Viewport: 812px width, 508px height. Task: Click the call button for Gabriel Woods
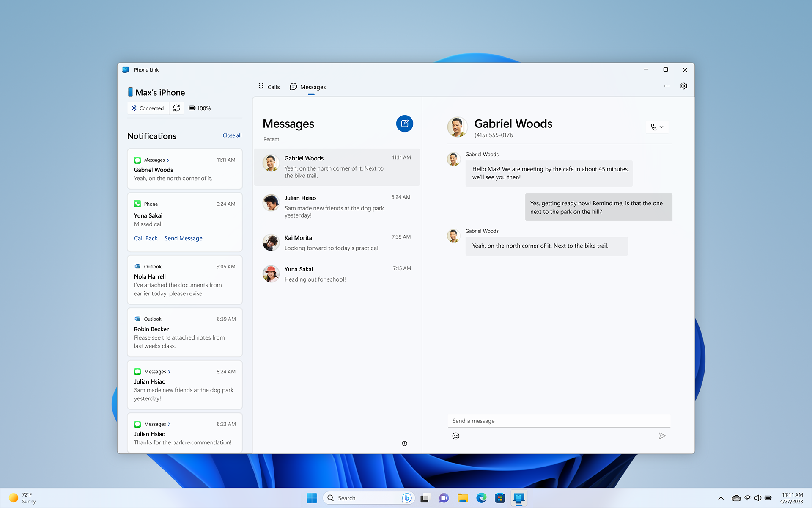pyautogui.click(x=653, y=127)
